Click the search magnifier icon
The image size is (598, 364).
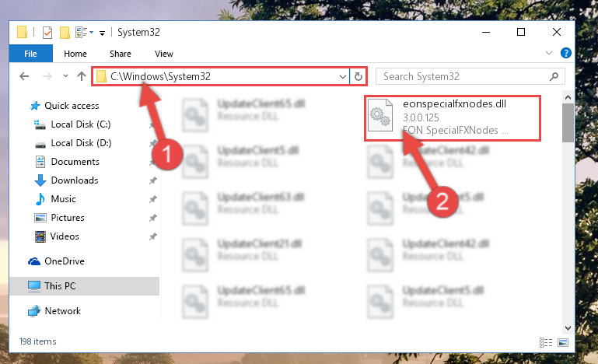click(554, 77)
